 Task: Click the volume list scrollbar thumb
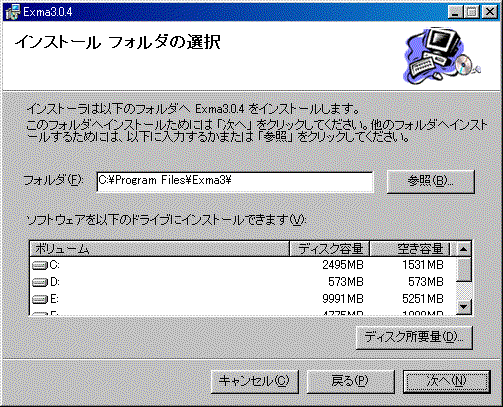(464, 269)
